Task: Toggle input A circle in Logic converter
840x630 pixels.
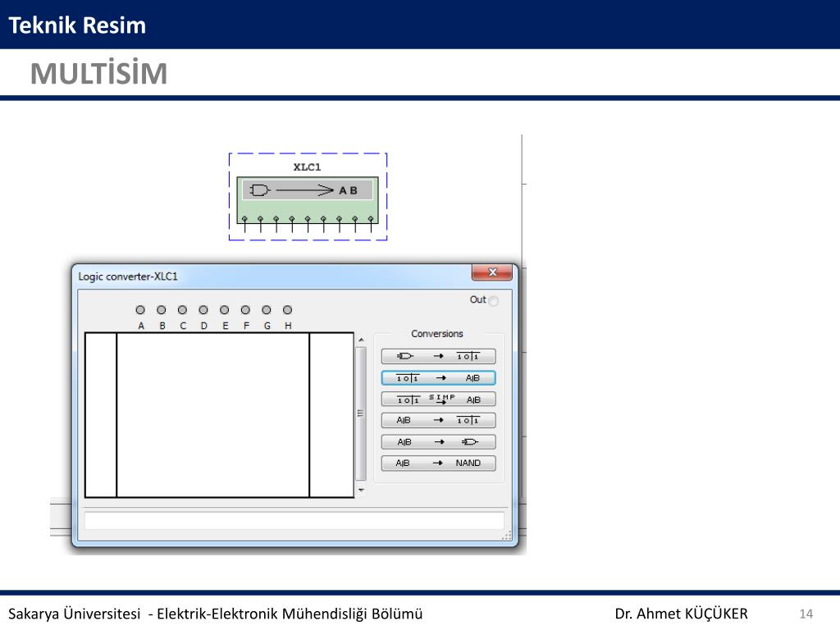Action: [x=140, y=309]
